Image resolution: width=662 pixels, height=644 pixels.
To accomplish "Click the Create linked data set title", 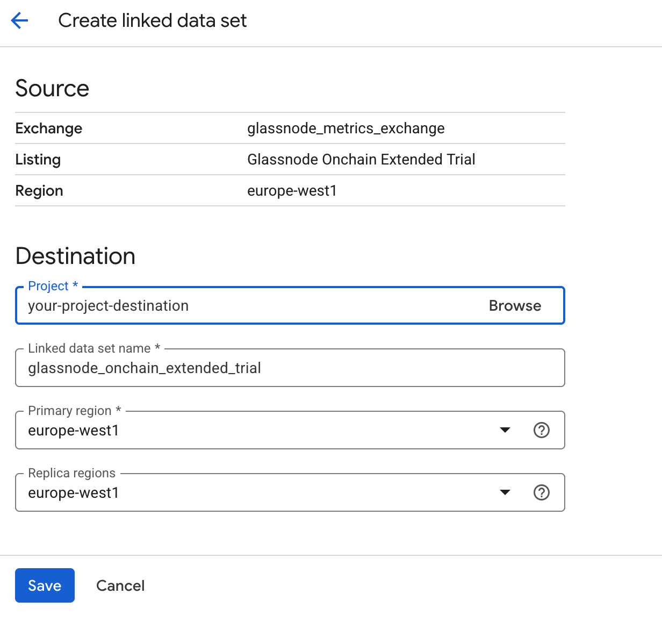I will tap(153, 20).
